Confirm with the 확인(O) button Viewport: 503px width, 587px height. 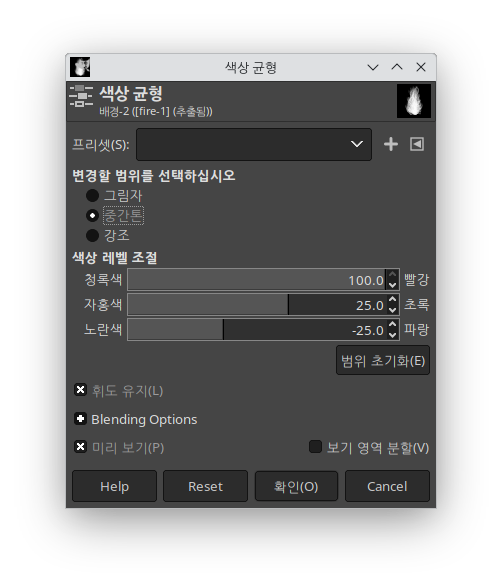tap(296, 486)
